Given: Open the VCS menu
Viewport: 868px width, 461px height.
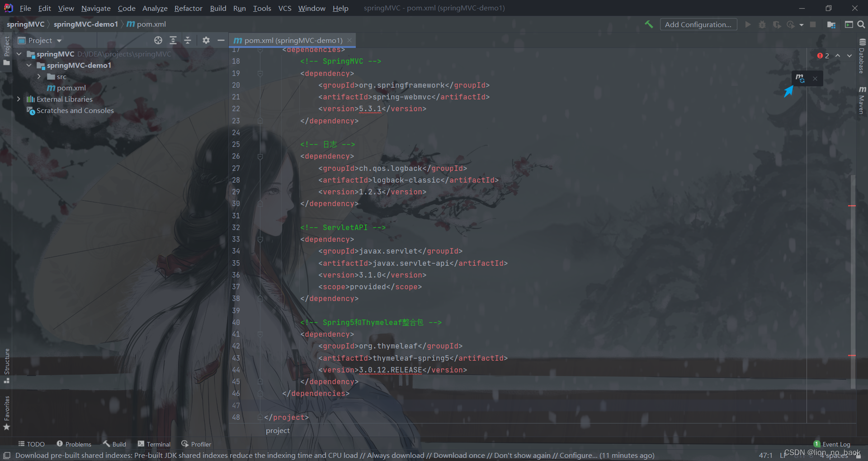Looking at the screenshot, I should point(285,8).
